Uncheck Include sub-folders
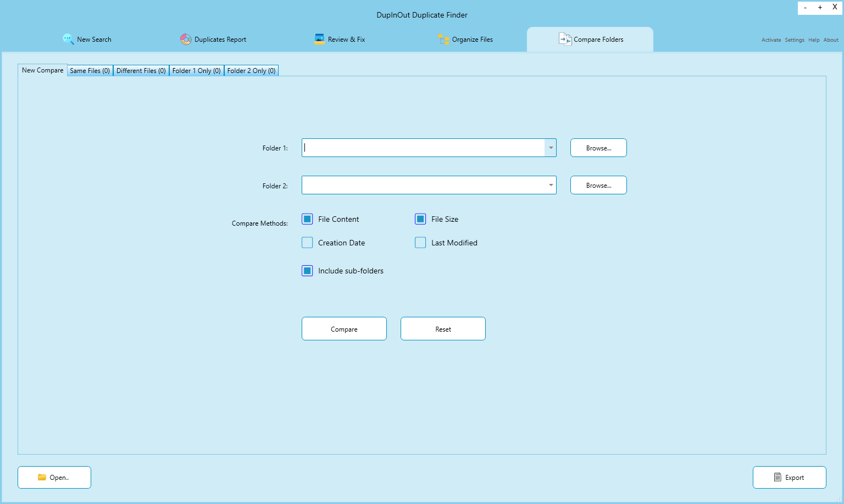Image resolution: width=844 pixels, height=504 pixels. click(x=307, y=270)
